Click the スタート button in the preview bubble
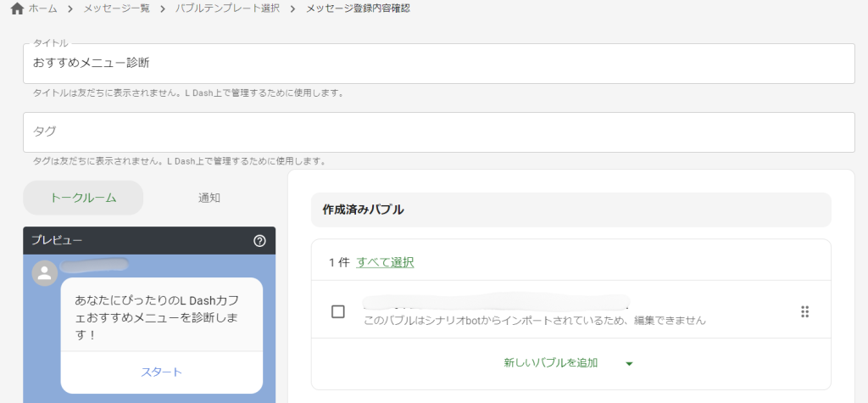The height and width of the screenshot is (403, 868). pos(161,372)
